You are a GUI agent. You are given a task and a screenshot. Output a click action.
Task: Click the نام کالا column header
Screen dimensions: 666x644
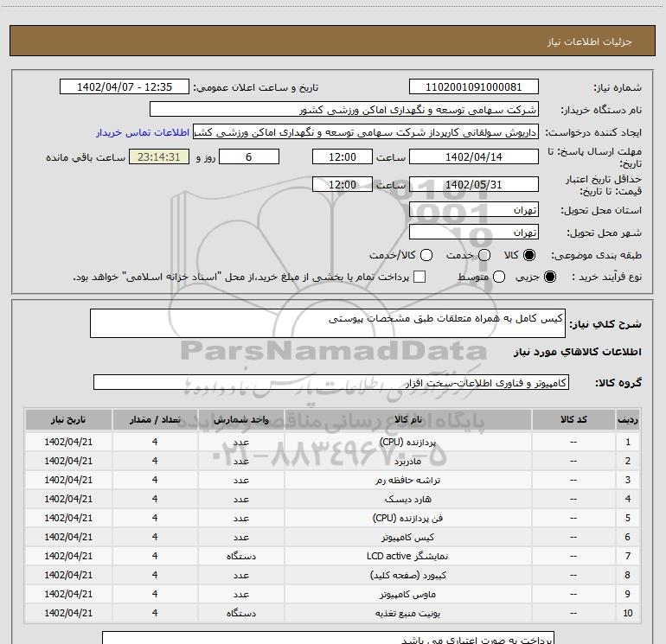coord(407,419)
